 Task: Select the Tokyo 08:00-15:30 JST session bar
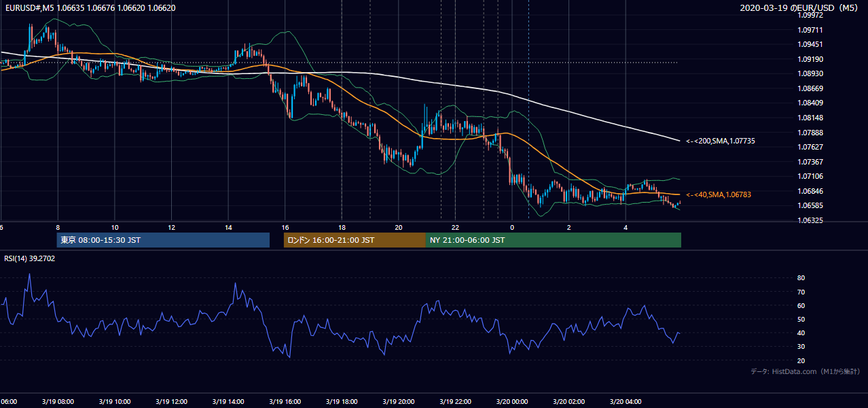point(163,240)
